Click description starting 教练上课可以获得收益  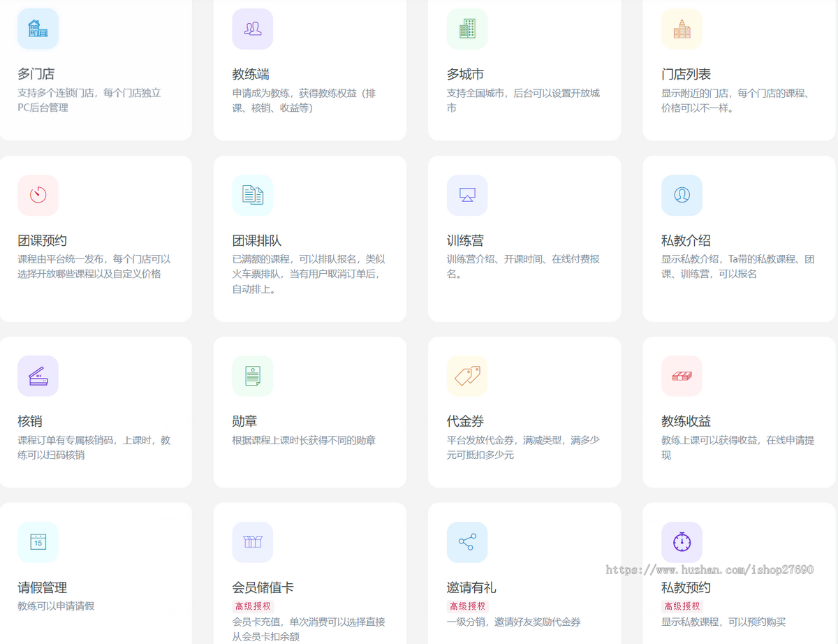[x=737, y=447]
